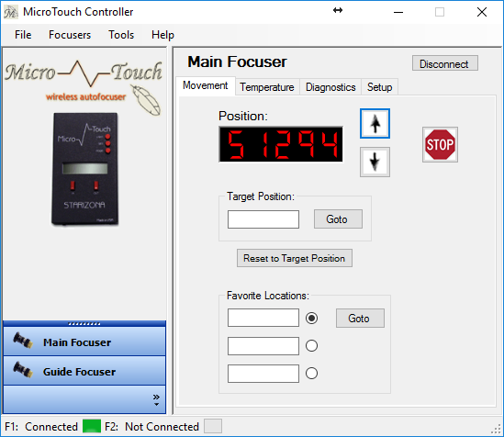This screenshot has height=437, width=504.
Task: Click the sidebar panel grip handle
Action: click(84, 324)
